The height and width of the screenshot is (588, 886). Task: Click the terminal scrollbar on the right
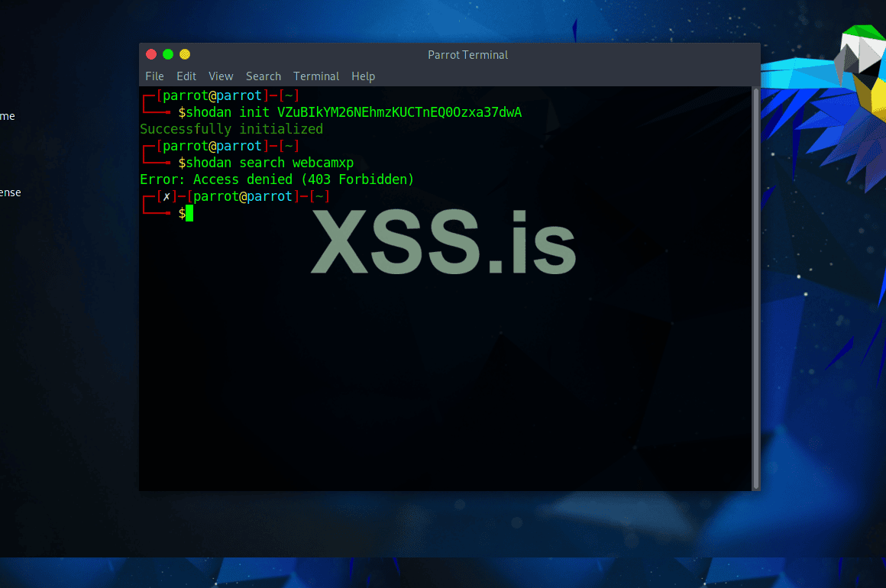coord(755,229)
